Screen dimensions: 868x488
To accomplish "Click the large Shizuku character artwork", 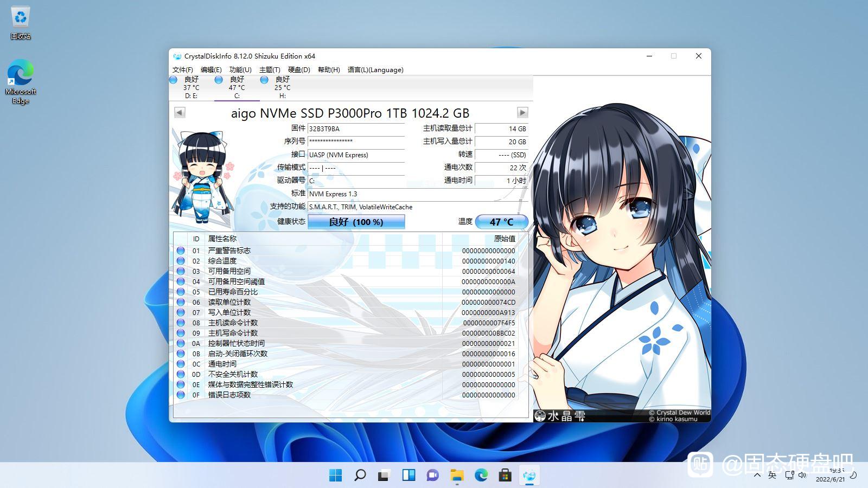I will 622,249.
